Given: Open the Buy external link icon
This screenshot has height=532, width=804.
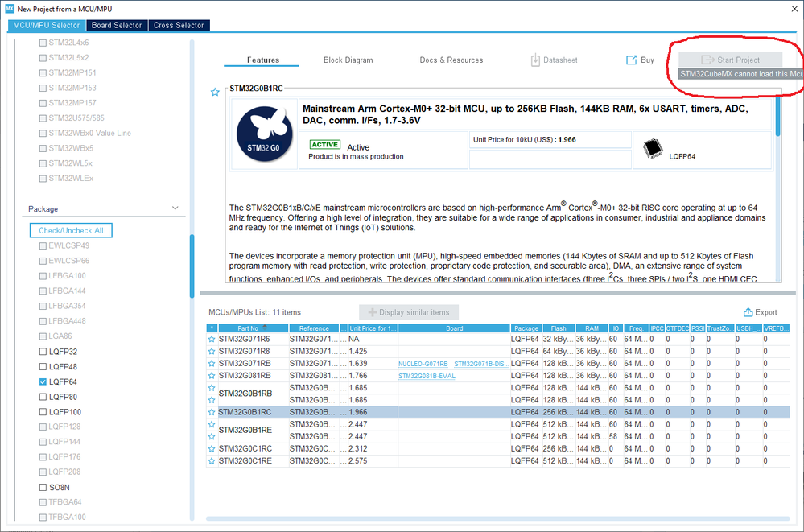Looking at the screenshot, I should pyautogui.click(x=631, y=60).
